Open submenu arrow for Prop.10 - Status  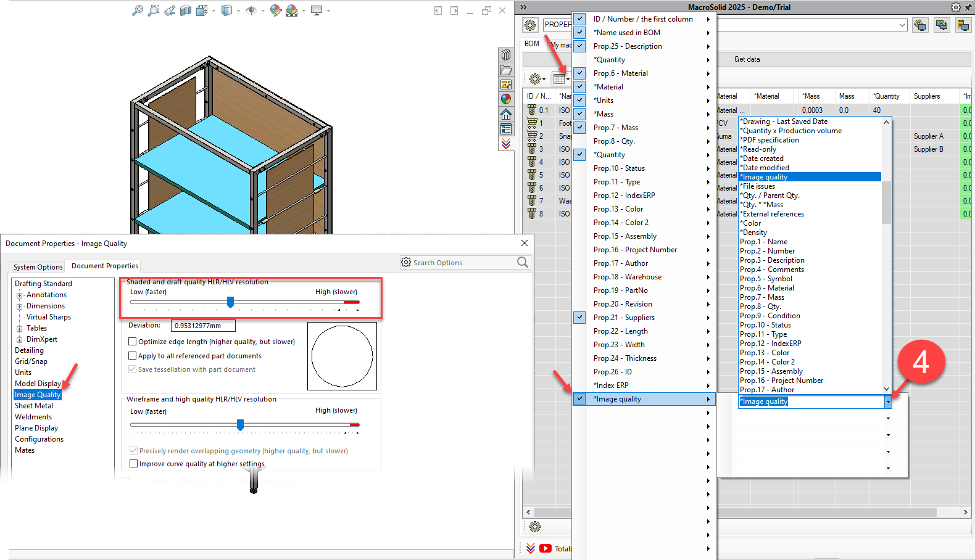(708, 168)
